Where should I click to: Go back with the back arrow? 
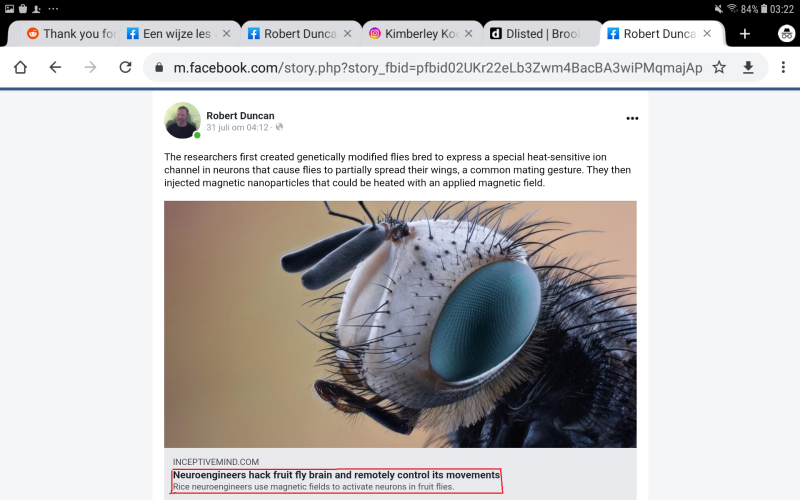[x=55, y=67]
